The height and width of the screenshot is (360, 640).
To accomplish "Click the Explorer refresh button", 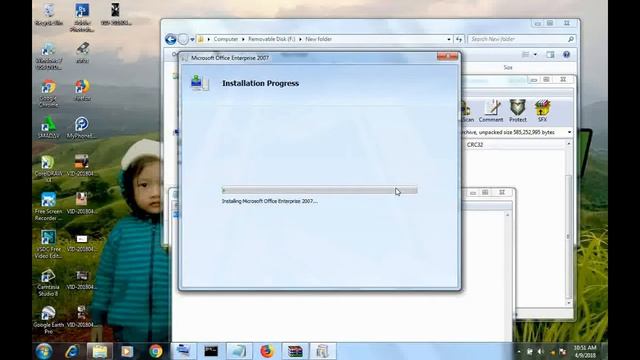I will point(459,39).
